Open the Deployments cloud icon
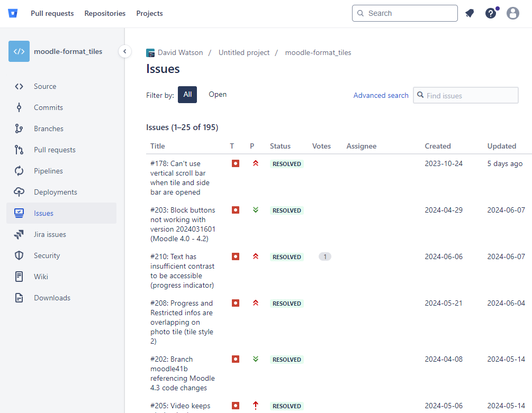The width and height of the screenshot is (532, 413). tap(19, 192)
